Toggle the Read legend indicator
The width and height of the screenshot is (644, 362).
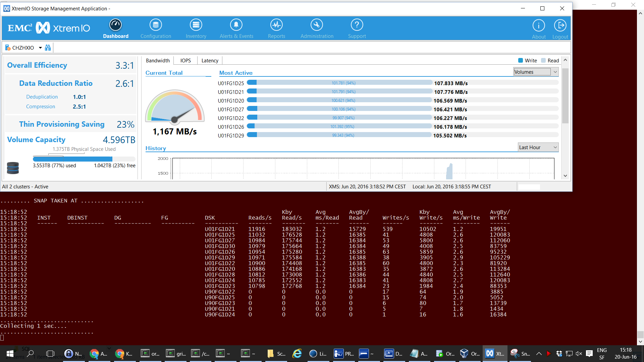(543, 61)
